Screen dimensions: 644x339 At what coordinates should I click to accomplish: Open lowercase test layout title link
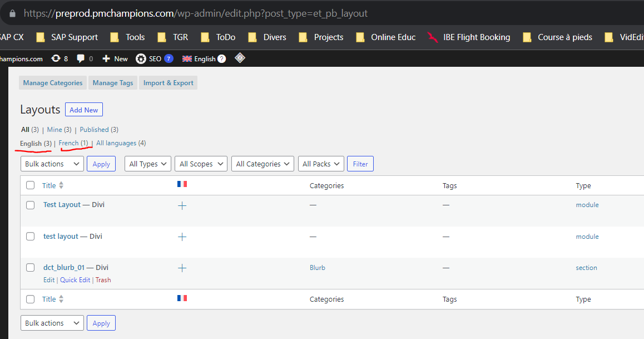click(x=61, y=236)
